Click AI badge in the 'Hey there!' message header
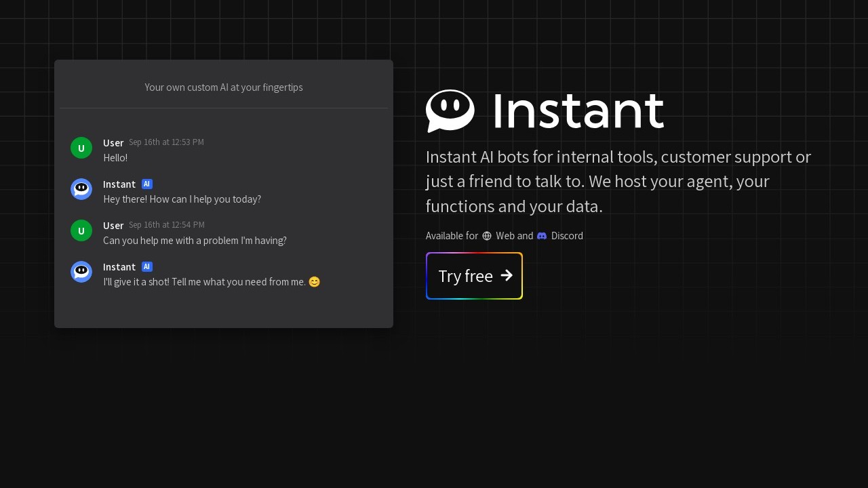This screenshot has height=488, width=868. click(147, 184)
